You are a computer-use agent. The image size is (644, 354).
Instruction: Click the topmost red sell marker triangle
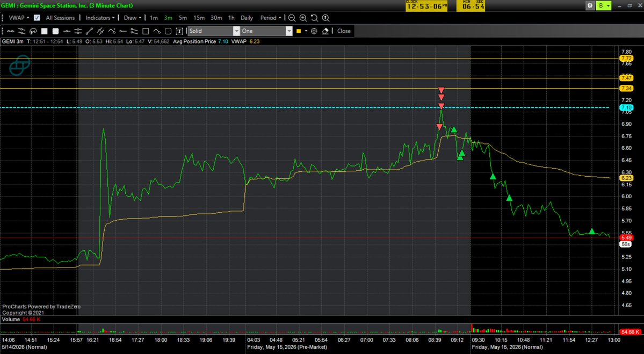coord(441,90)
